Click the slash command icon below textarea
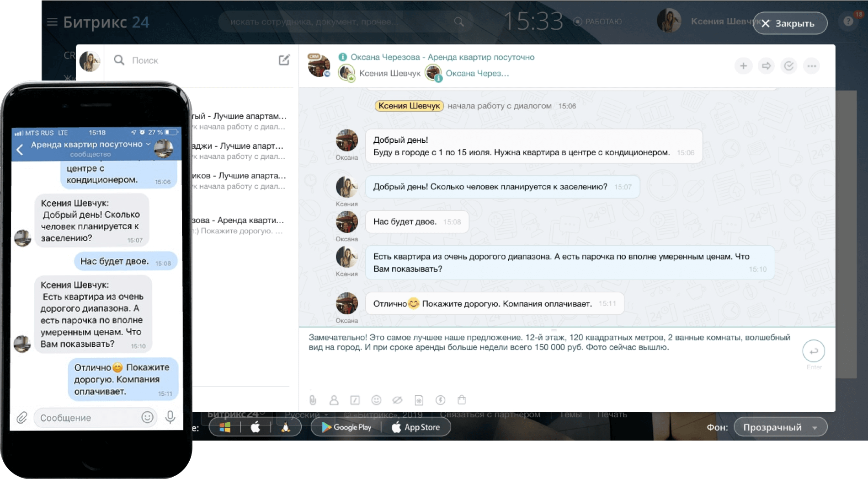 [355, 400]
